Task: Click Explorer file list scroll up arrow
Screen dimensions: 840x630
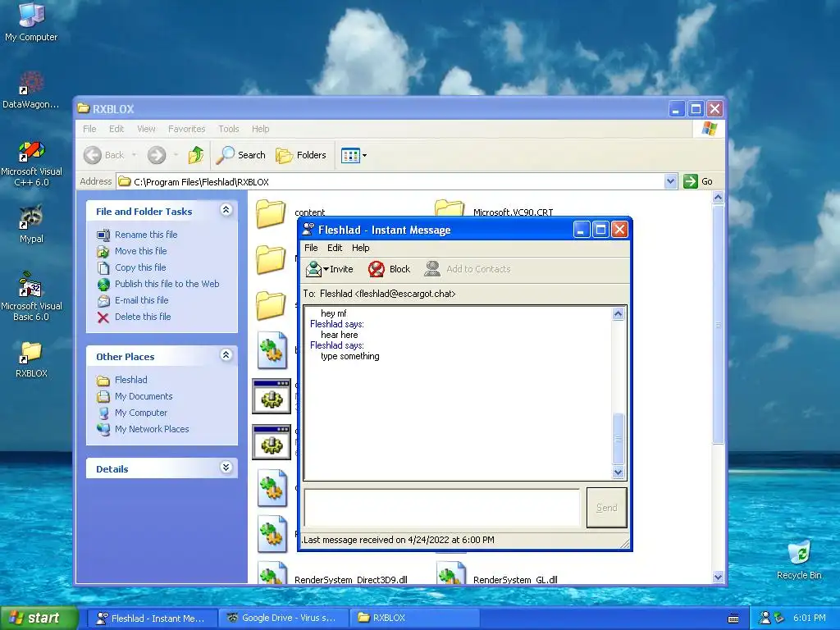Action: [x=718, y=198]
